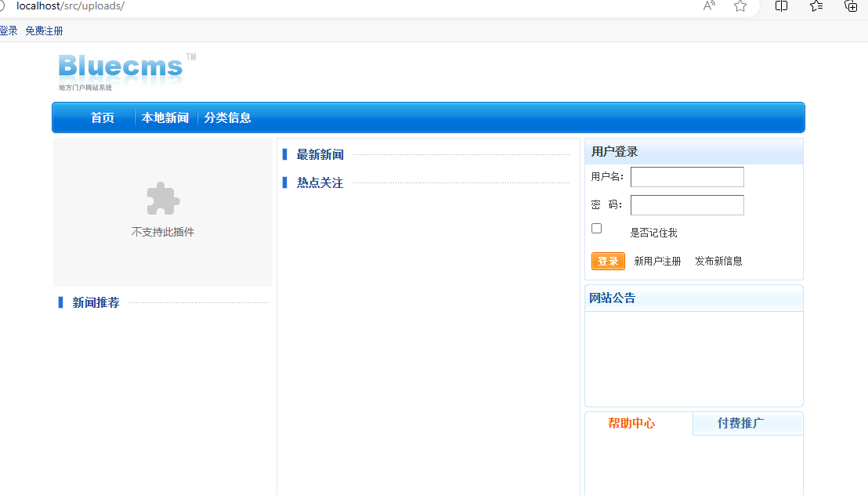Go to 首页 in navigation bar
The image size is (868, 495).
(x=103, y=117)
